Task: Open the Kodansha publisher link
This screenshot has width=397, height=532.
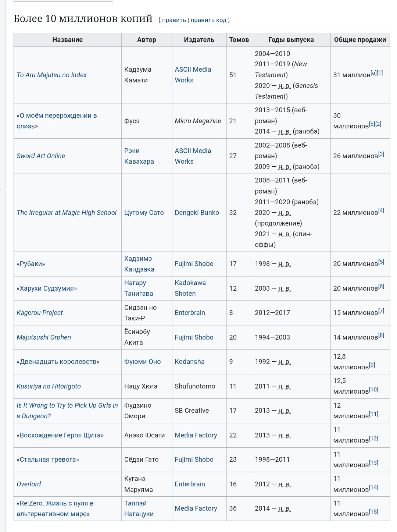Action: [189, 362]
